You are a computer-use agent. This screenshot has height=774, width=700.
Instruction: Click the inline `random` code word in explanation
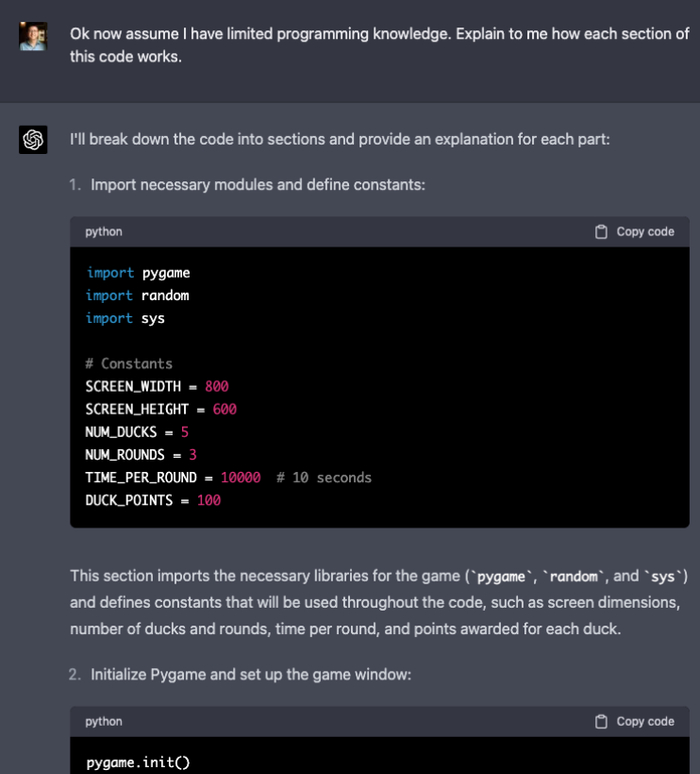click(x=573, y=576)
